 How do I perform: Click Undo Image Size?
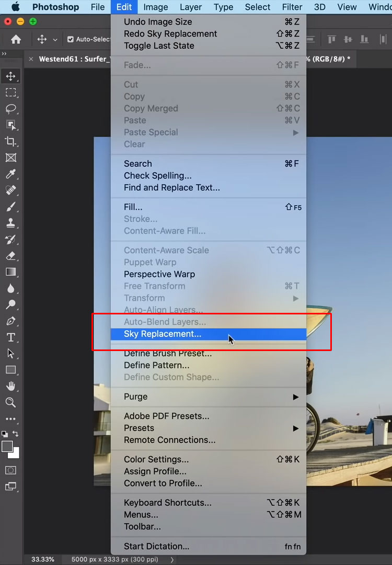(x=158, y=22)
